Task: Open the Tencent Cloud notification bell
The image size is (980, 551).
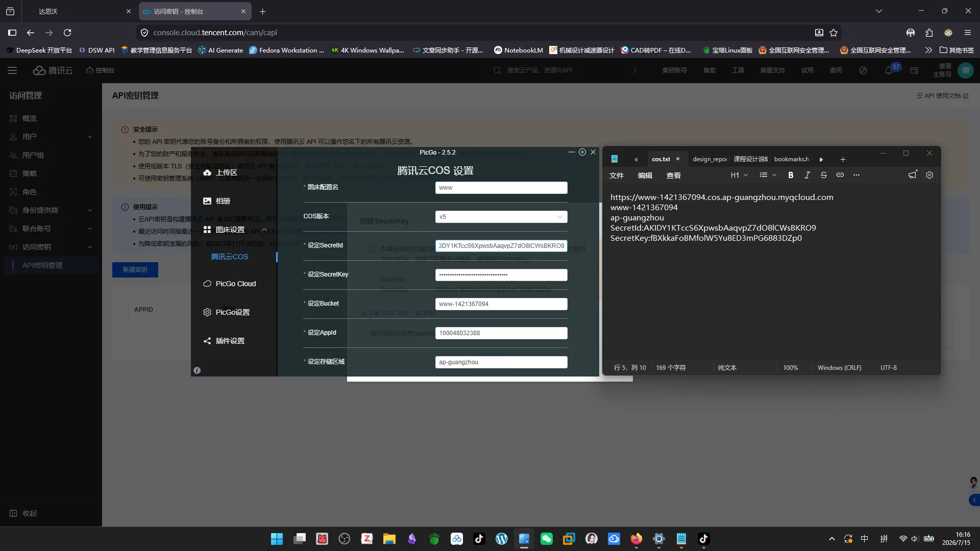Action: [889, 70]
